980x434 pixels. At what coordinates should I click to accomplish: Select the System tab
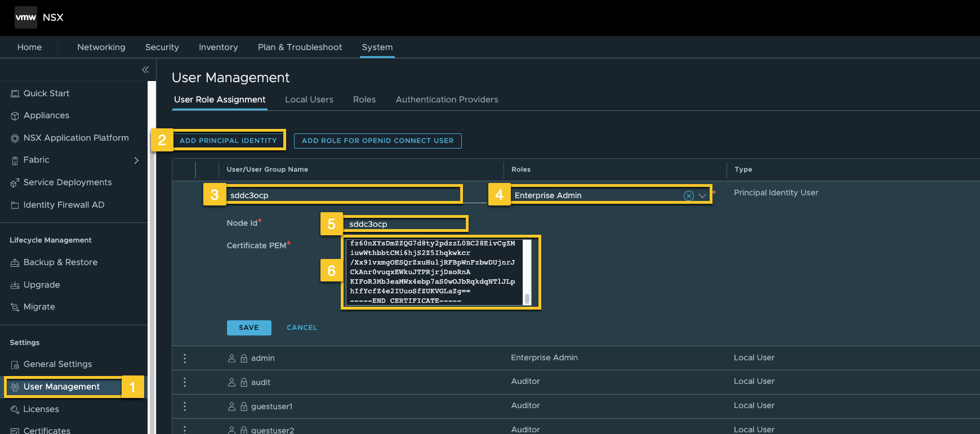[x=377, y=47]
